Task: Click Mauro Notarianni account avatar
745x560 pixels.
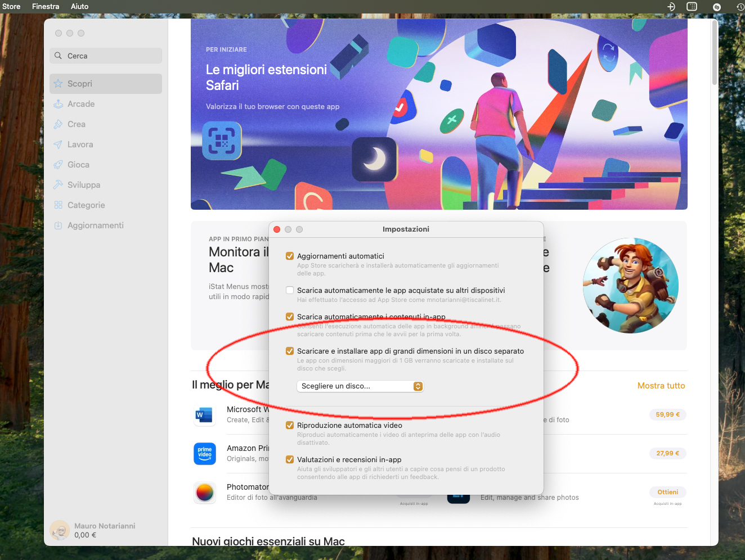Action: coord(60,530)
